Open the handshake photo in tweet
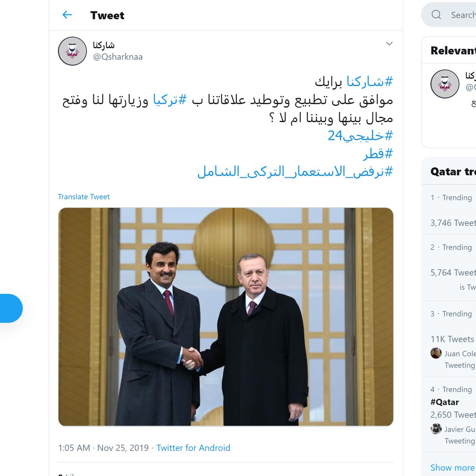 (x=226, y=317)
